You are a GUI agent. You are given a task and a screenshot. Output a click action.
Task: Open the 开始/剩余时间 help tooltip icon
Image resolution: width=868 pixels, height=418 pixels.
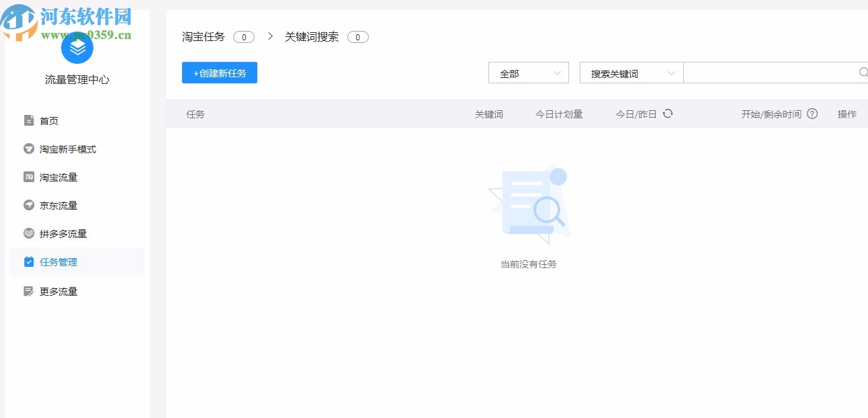pyautogui.click(x=813, y=114)
